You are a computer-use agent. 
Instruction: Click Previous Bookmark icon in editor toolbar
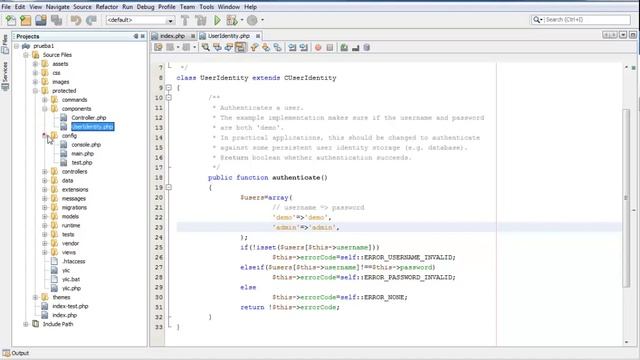click(x=254, y=47)
